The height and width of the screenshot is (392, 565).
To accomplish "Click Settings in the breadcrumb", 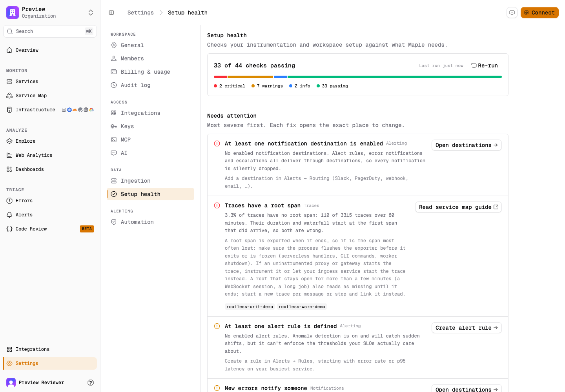I will (140, 13).
